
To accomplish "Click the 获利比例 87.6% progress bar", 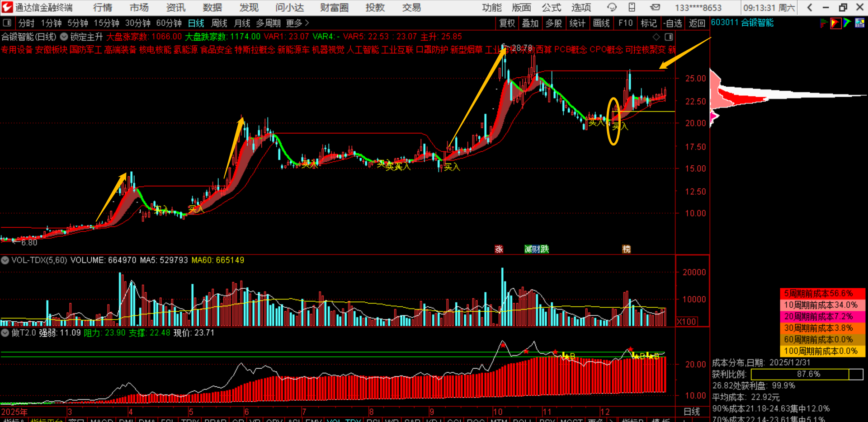I will [x=807, y=374].
